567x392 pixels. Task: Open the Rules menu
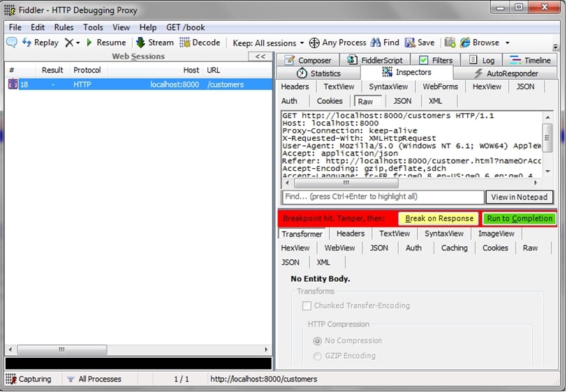[x=64, y=27]
